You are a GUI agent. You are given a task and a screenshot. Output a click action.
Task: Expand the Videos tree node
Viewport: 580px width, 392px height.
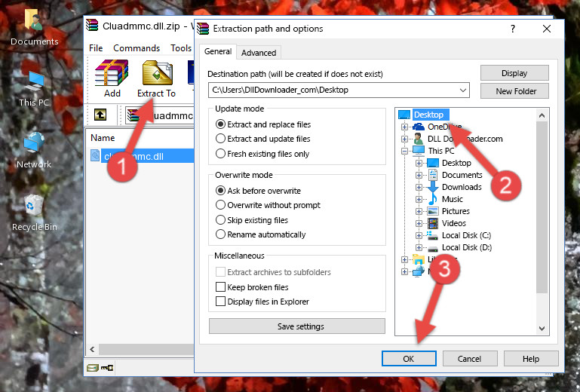[419, 223]
